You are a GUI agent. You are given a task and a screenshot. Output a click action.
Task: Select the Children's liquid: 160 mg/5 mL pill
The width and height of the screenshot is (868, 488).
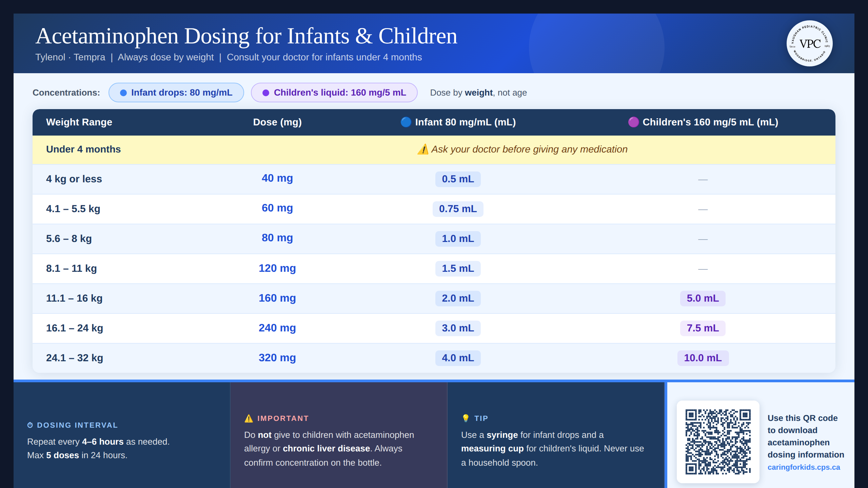(x=334, y=93)
